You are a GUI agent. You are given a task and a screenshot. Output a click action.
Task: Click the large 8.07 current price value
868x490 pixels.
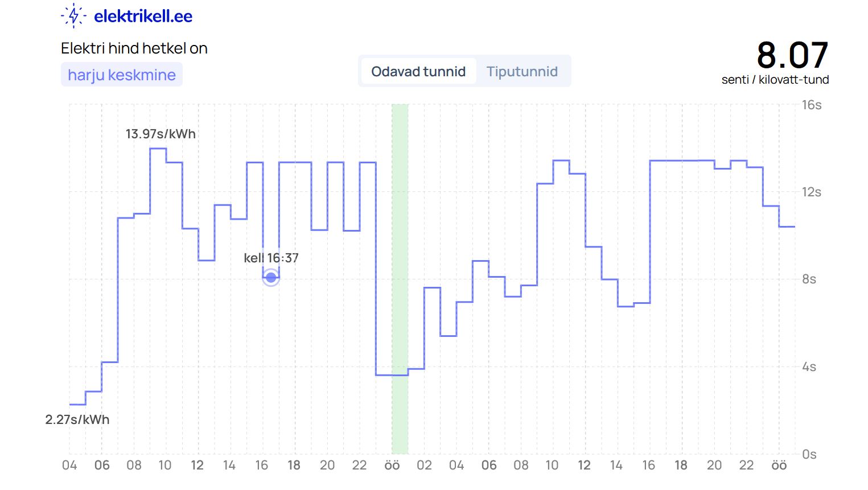(x=792, y=55)
